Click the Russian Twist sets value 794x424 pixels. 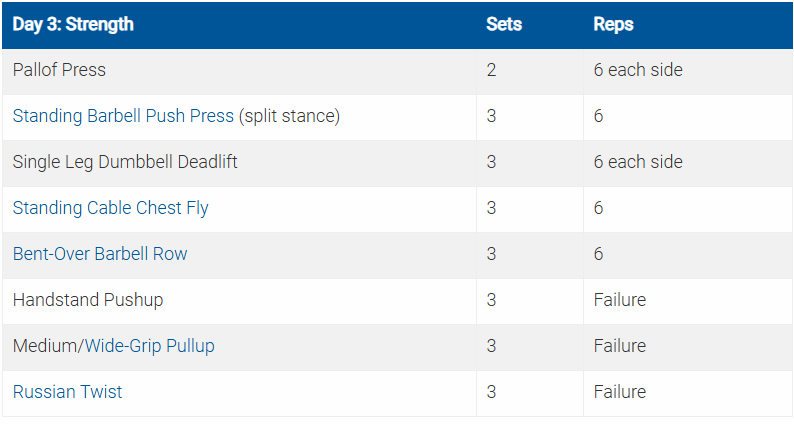(491, 392)
